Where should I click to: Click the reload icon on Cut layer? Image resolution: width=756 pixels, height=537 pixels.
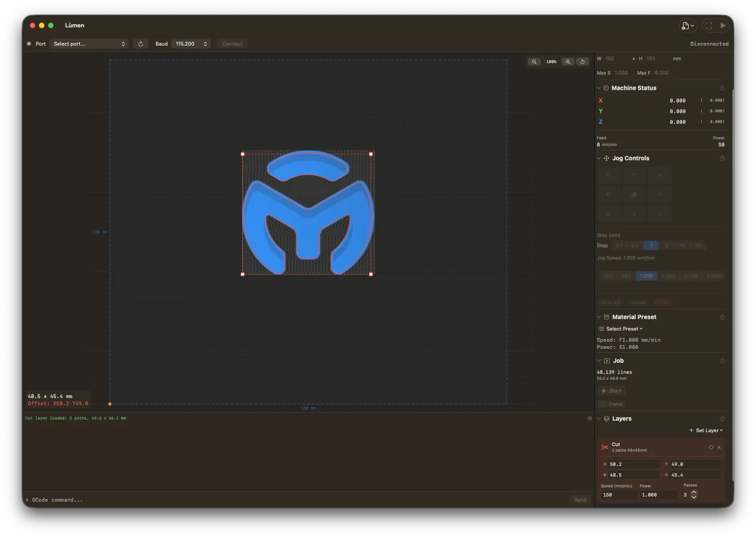pos(711,447)
